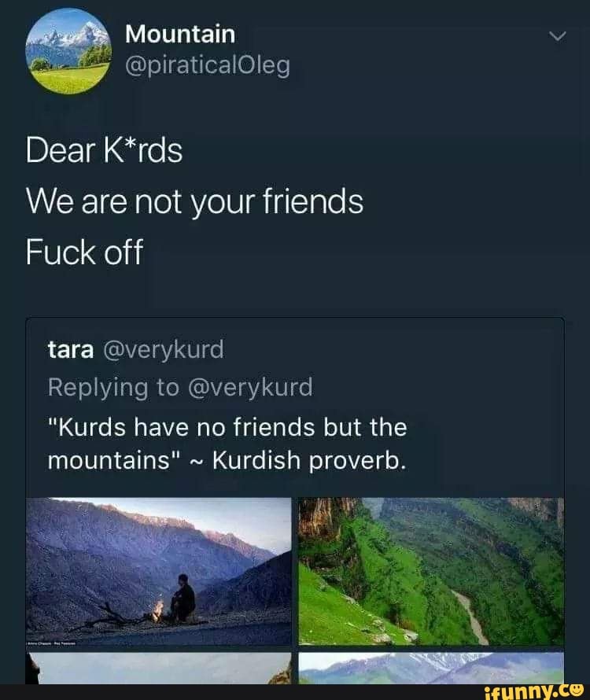Open the bottom-right snowy mountains photo
The width and height of the screenshot is (590, 700).
click(431, 668)
